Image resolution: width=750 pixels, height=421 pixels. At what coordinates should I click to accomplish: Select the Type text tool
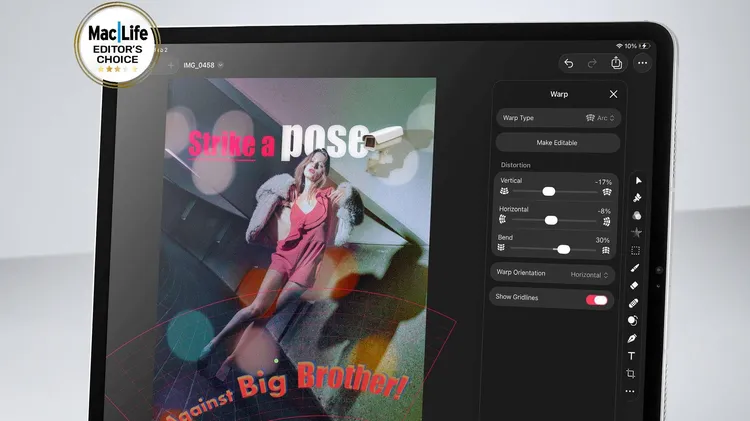pyautogui.click(x=631, y=356)
